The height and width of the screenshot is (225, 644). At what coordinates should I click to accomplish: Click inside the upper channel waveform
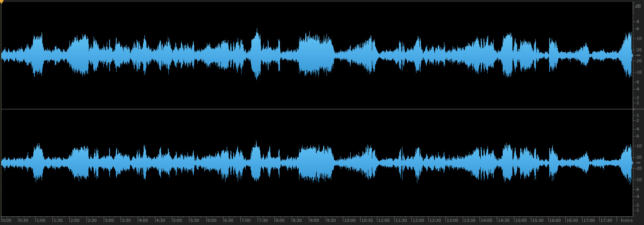point(316,56)
